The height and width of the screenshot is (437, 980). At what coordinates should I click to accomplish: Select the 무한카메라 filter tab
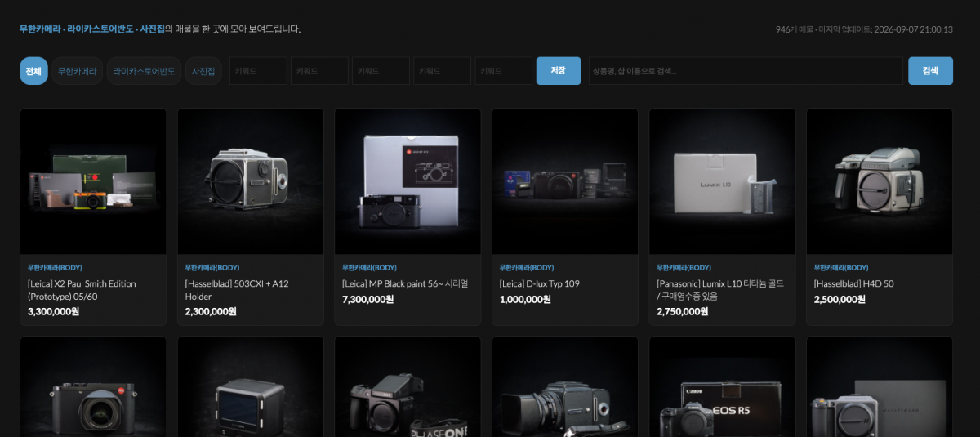coord(77,71)
